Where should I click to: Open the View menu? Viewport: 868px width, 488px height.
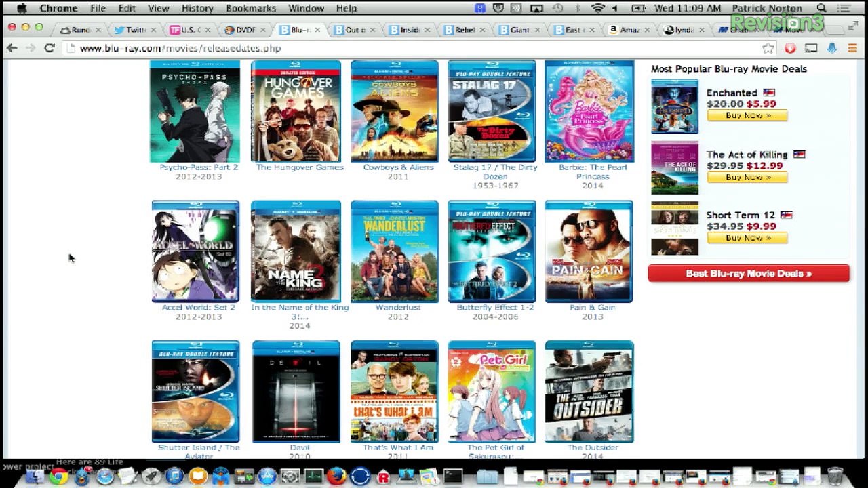tap(158, 8)
